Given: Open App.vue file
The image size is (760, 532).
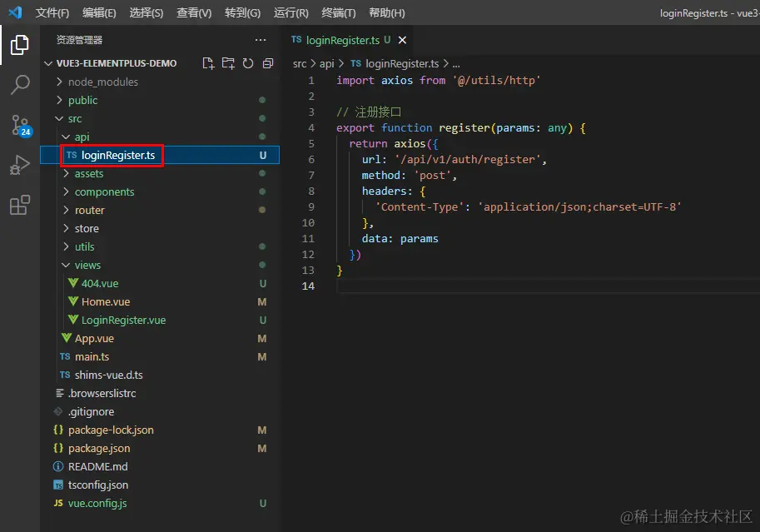Looking at the screenshot, I should point(160,339).
